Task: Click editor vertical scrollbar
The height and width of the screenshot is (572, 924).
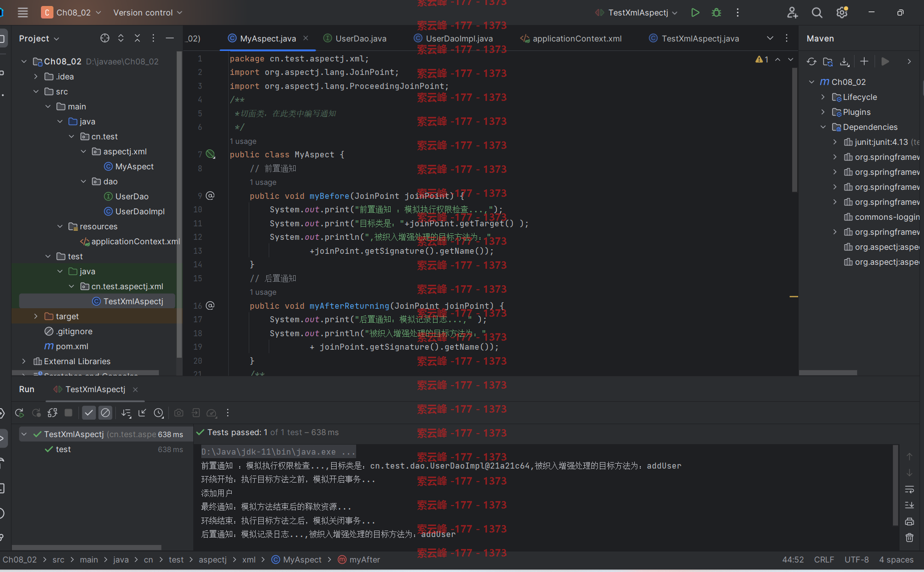Action: [x=794, y=130]
